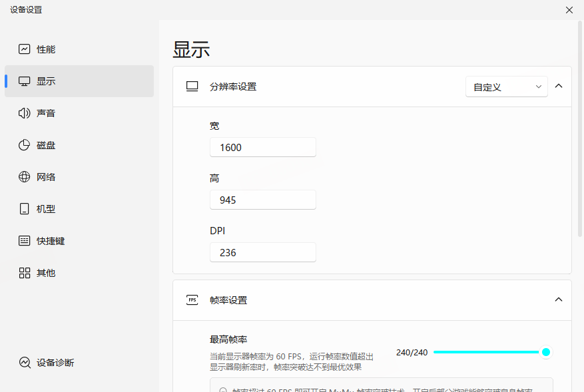Click the 机型 phone model icon

[x=25, y=209]
